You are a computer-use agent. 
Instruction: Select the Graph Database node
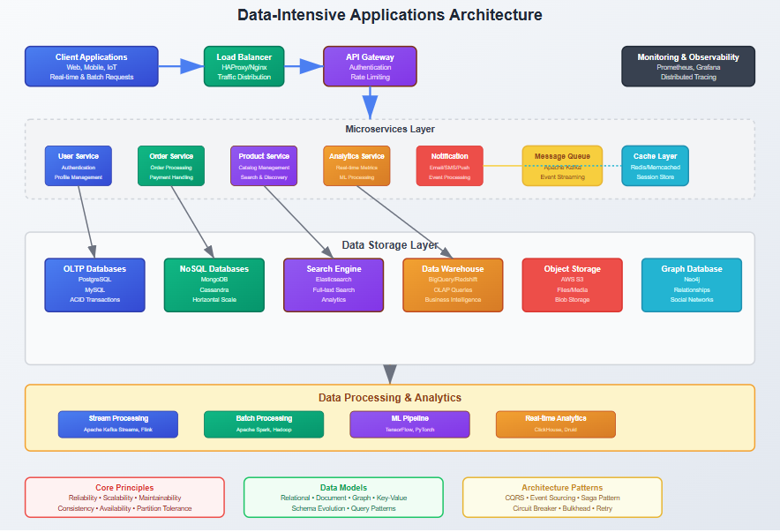(x=691, y=284)
